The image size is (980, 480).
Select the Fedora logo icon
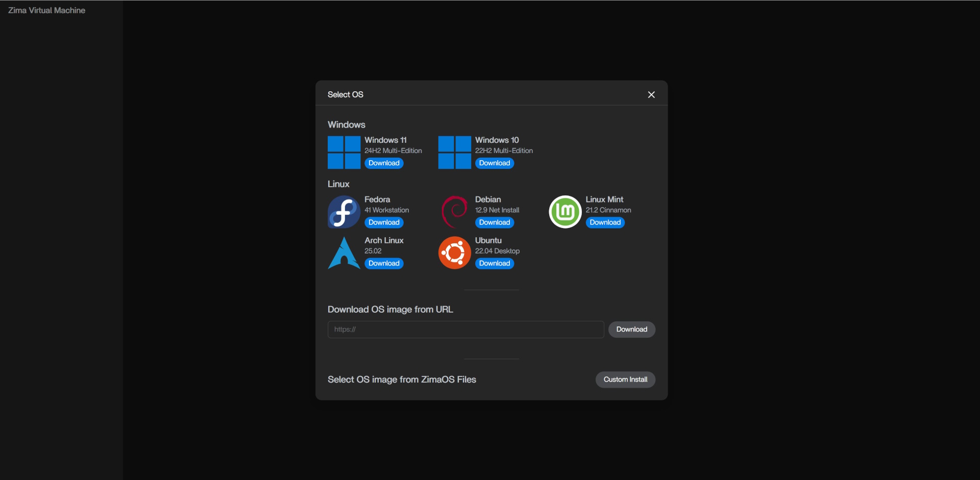(344, 212)
